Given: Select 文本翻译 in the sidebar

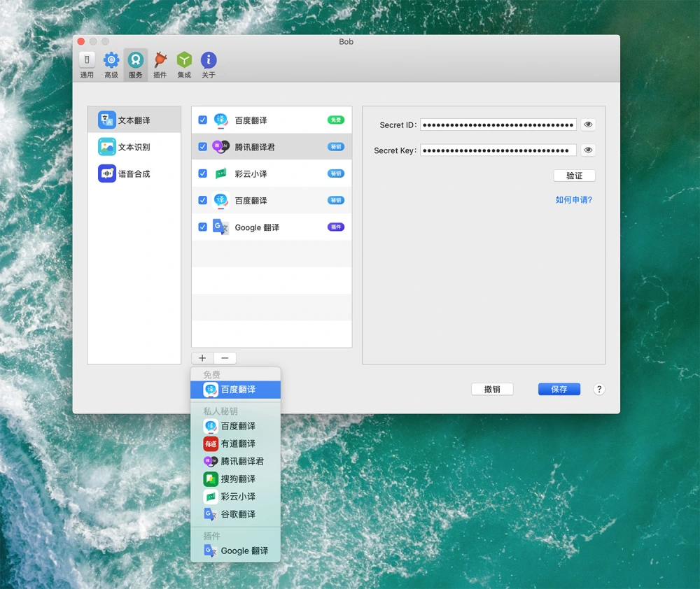Looking at the screenshot, I should click(134, 120).
